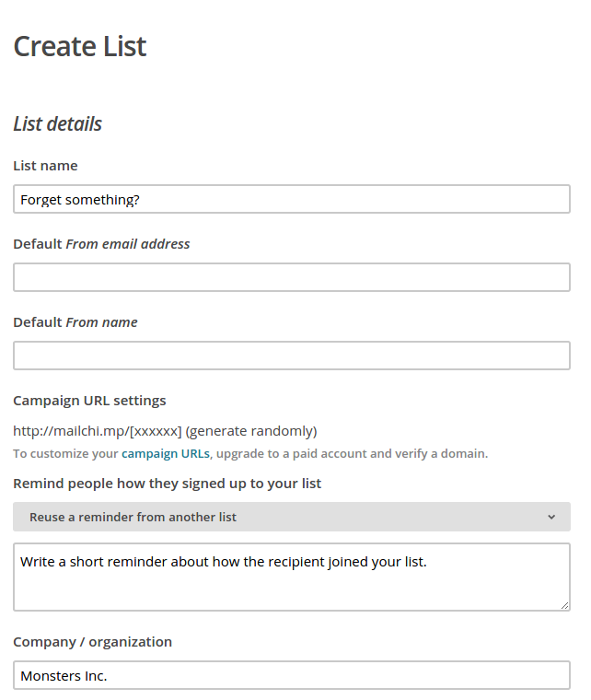Click the Campaign URL settings label
591x700 pixels.
point(89,401)
